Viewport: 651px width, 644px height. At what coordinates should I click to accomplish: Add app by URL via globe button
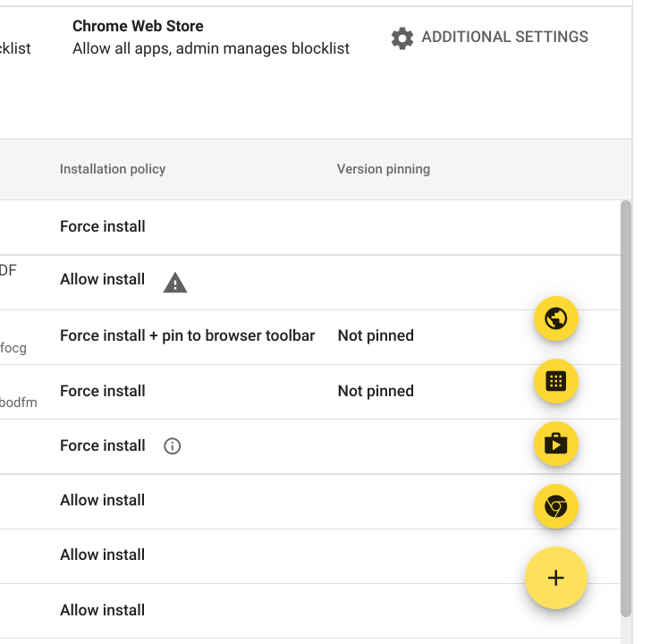pyautogui.click(x=555, y=318)
